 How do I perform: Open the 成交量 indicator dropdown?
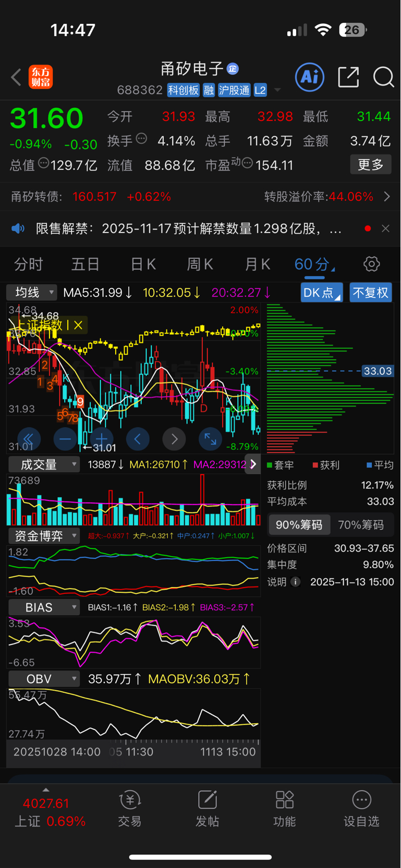(x=44, y=464)
